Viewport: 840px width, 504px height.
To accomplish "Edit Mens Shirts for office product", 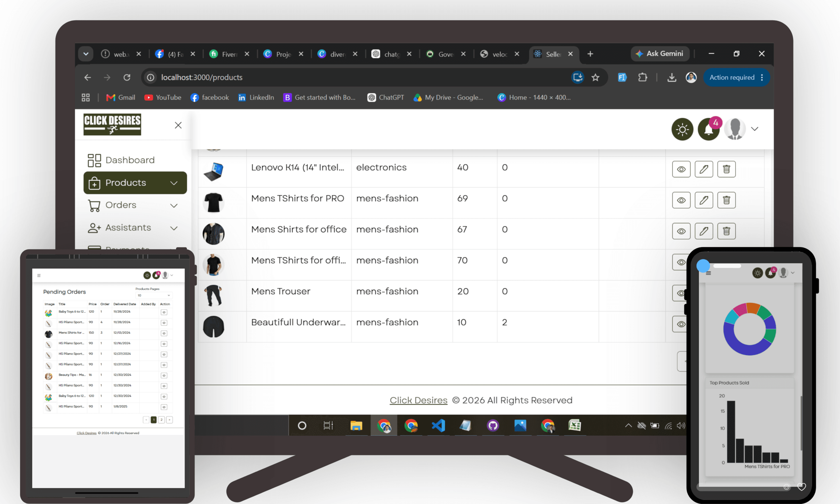I will (x=703, y=231).
